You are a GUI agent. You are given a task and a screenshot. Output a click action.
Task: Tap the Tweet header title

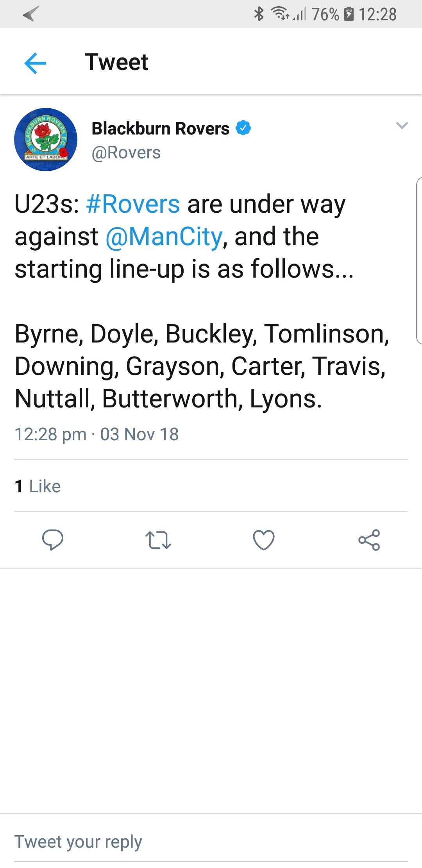(x=116, y=62)
